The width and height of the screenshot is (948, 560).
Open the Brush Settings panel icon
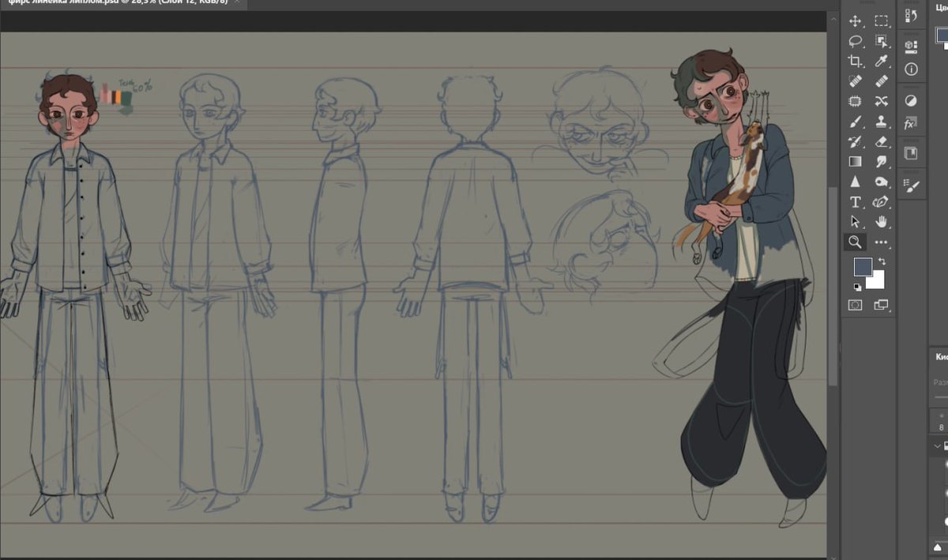click(x=911, y=186)
